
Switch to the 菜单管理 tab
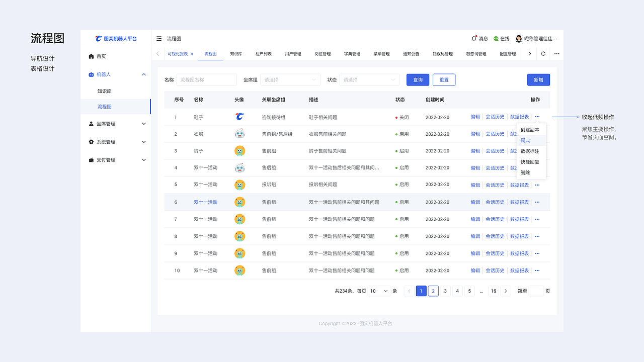click(x=381, y=54)
